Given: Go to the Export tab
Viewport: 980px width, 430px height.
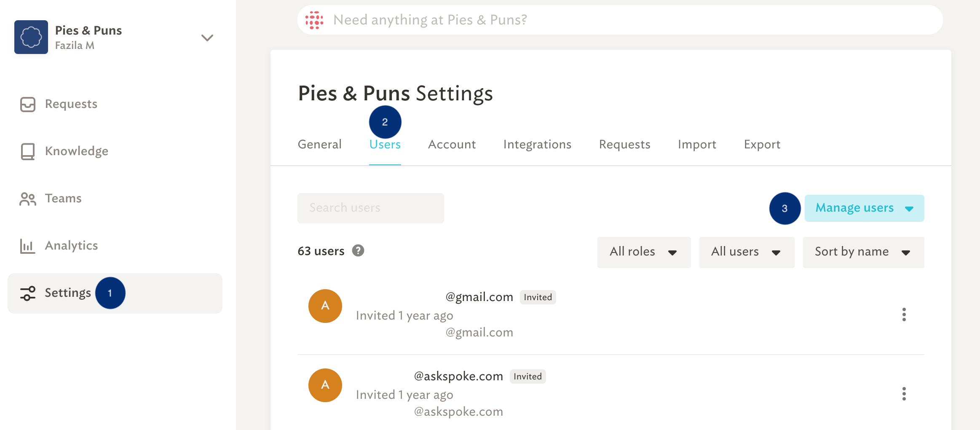Looking at the screenshot, I should click(762, 145).
